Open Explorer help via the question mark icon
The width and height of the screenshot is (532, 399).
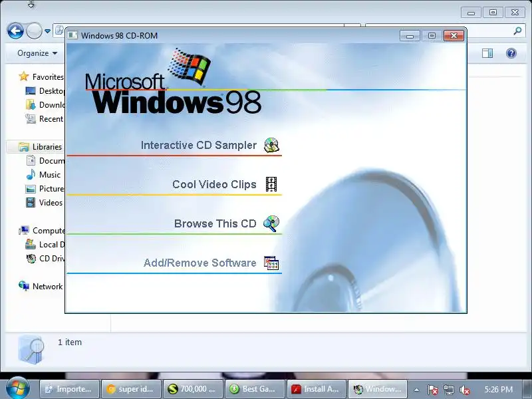[x=511, y=53]
